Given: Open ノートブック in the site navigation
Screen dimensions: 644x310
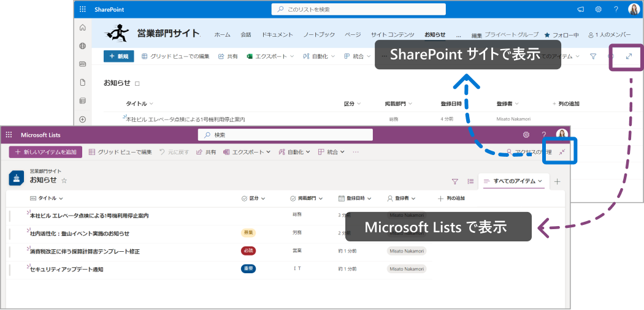Looking at the screenshot, I should tap(319, 35).
